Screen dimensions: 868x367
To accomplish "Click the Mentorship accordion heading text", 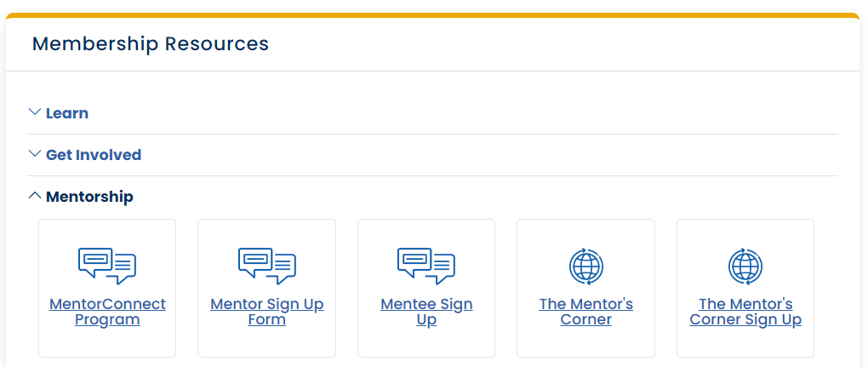I will coord(89,196).
